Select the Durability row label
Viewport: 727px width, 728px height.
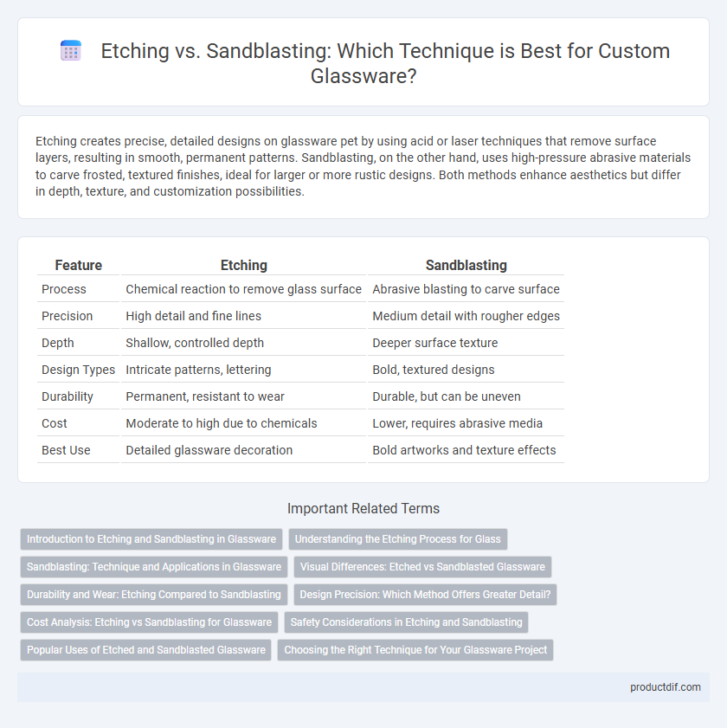point(68,396)
